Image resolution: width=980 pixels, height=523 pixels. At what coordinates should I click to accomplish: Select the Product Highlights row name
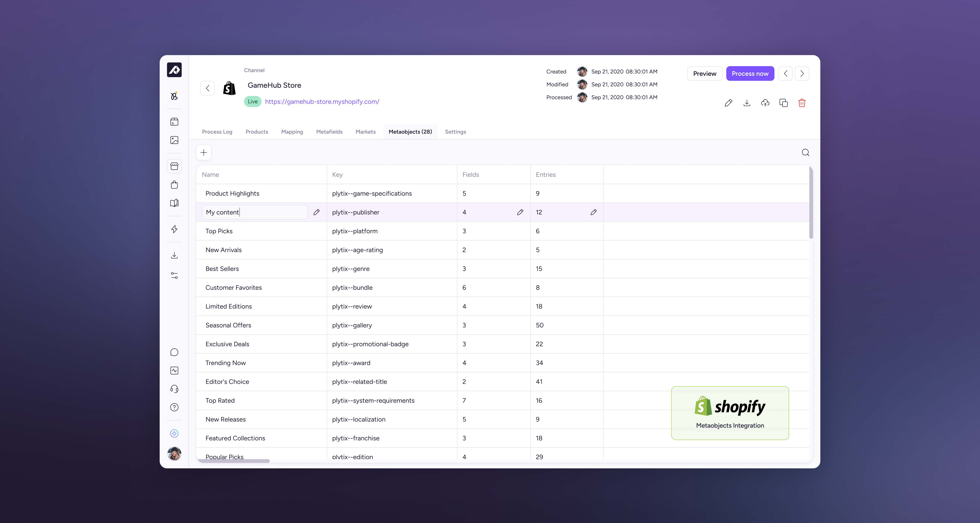232,193
